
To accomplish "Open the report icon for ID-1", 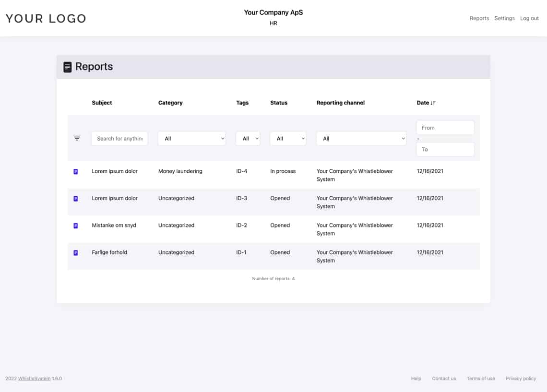I will pos(76,253).
